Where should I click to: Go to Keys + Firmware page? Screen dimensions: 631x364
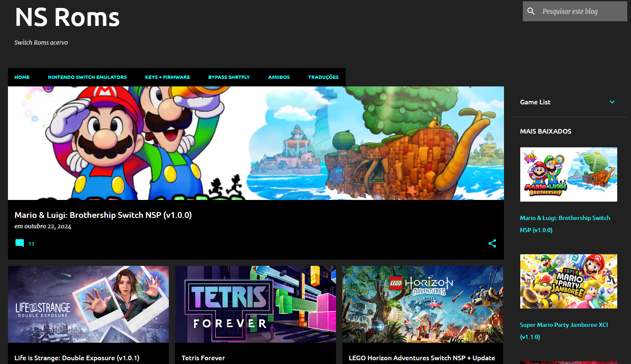point(168,77)
